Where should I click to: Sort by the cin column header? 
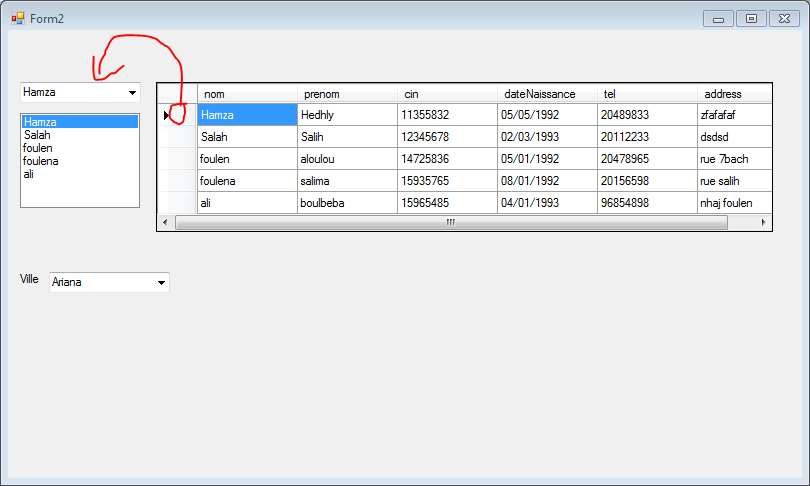tap(447, 94)
